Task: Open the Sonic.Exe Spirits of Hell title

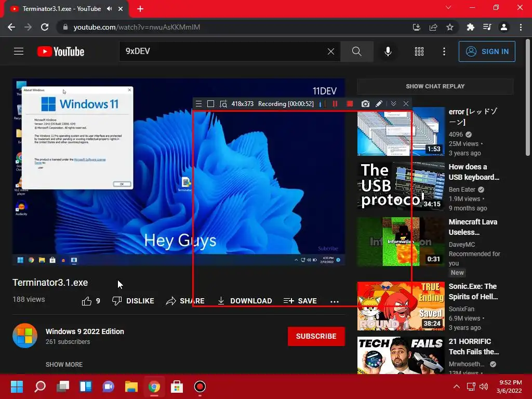Action: click(473, 291)
